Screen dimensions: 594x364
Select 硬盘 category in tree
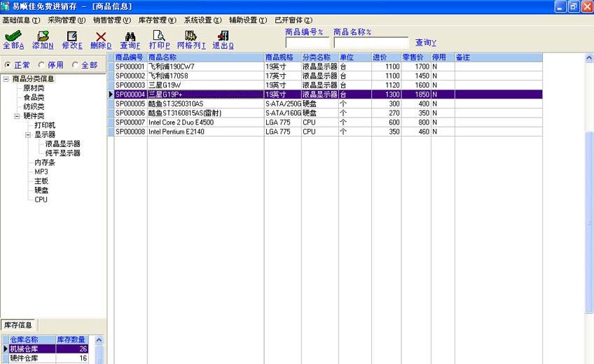pyautogui.click(x=41, y=190)
